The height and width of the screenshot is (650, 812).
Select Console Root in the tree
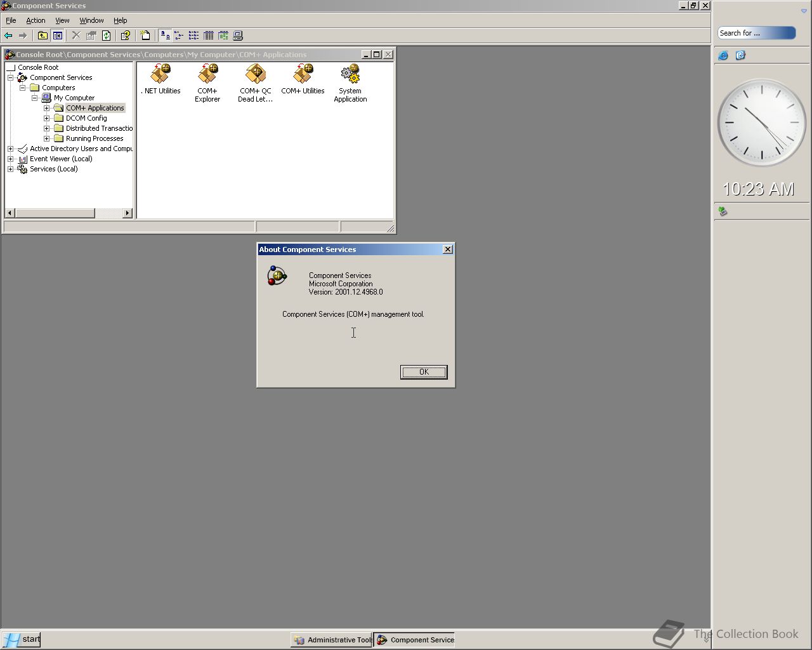[x=38, y=67]
